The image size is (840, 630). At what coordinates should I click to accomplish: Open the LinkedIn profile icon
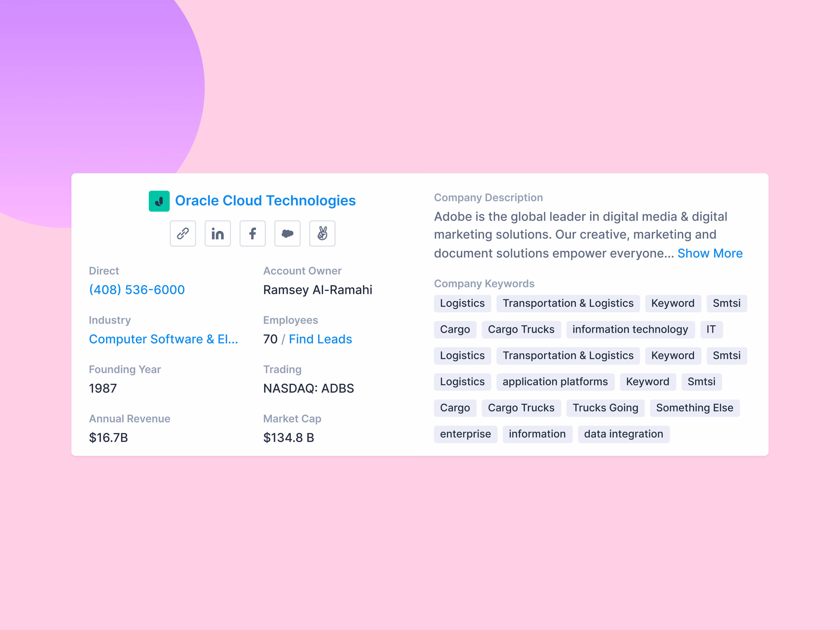click(x=218, y=233)
